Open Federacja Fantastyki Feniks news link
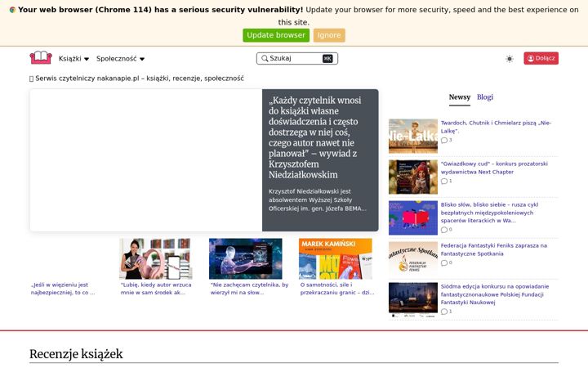Screen dimensions: 588x368 [494, 249]
